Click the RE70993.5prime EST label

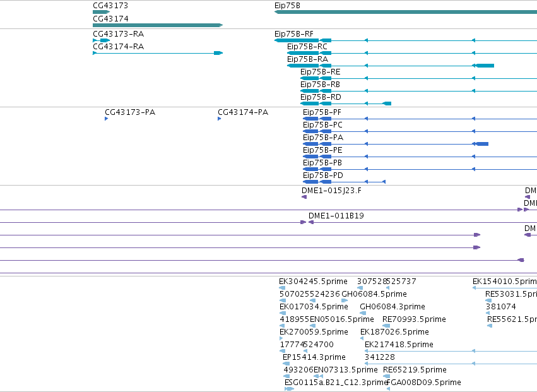click(414, 319)
